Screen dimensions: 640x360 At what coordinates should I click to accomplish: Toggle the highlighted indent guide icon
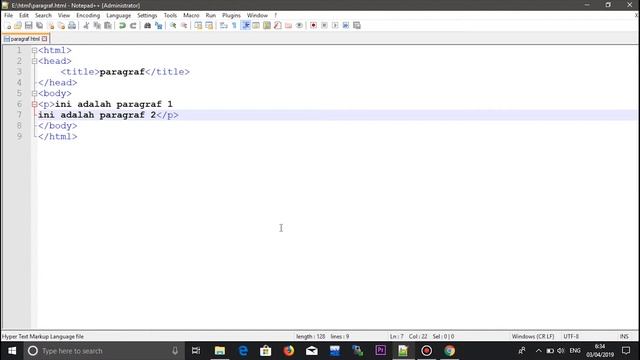point(245,25)
